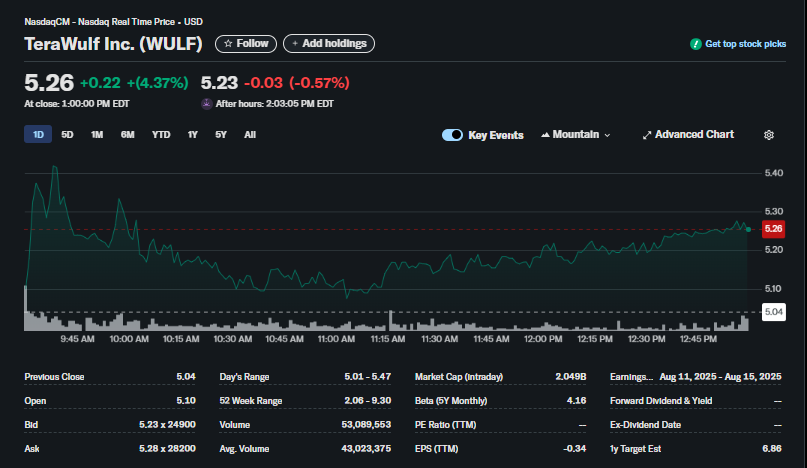Switch to 5D chart range
807x468 pixels.
pos(67,135)
